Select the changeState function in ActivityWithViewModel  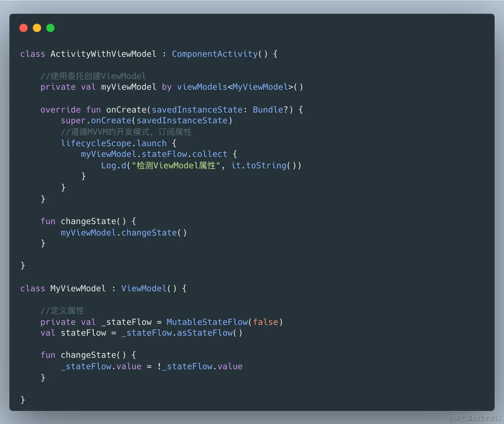pos(89,221)
